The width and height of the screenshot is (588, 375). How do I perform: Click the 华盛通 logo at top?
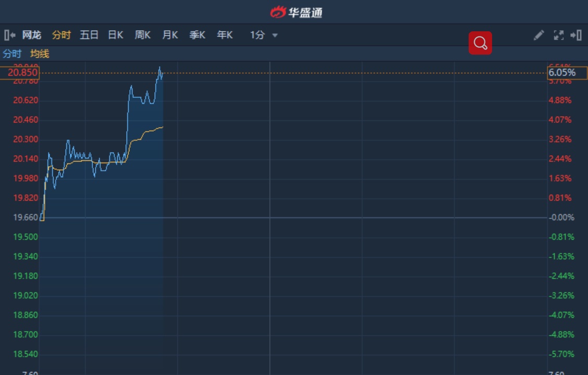coord(296,12)
